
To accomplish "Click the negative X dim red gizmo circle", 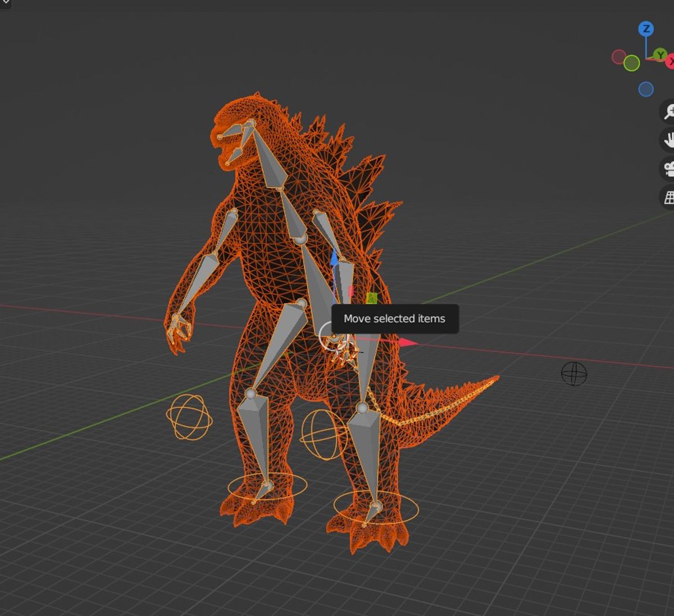I will [x=619, y=57].
